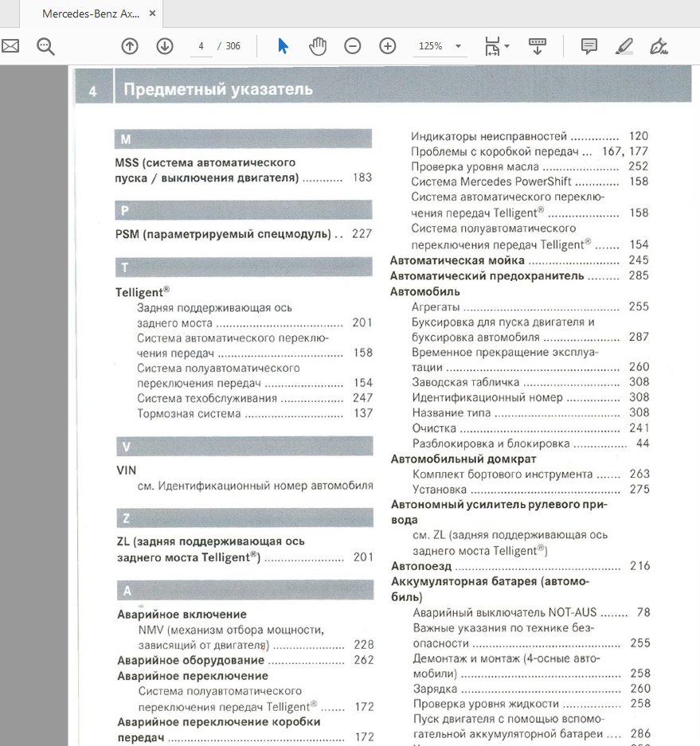The width and height of the screenshot is (700, 746).
Task: Click the Зарядка entry
Action: tap(435, 689)
